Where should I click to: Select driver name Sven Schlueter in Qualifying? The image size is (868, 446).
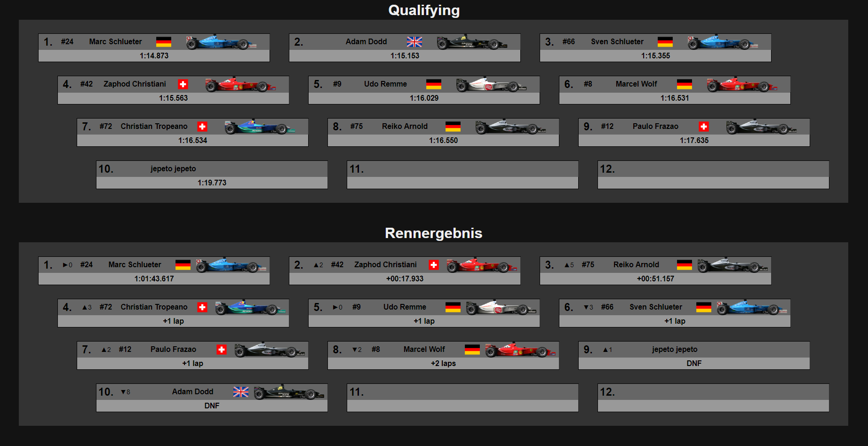click(617, 41)
